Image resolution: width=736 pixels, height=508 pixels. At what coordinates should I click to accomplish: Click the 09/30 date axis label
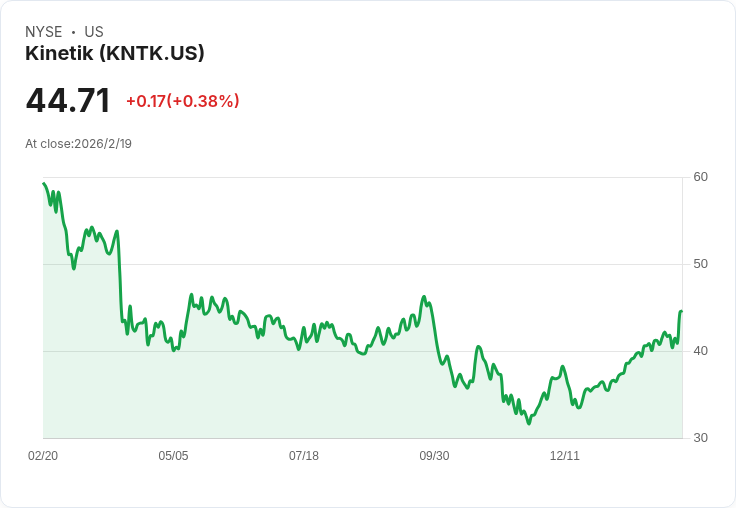[434, 455]
